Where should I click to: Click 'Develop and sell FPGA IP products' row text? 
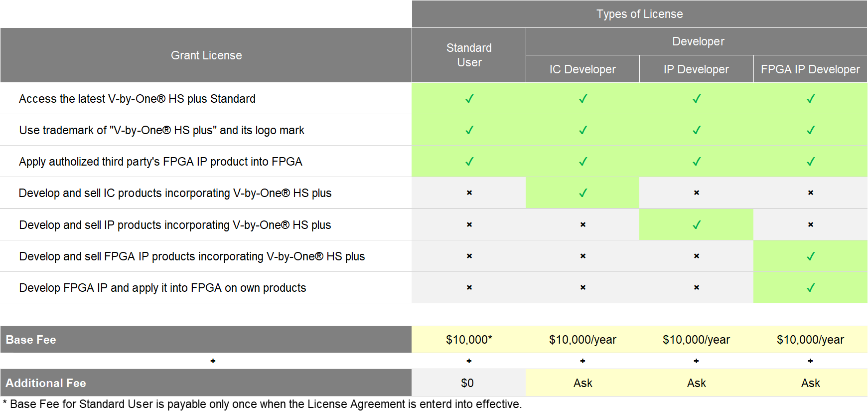coord(192,256)
